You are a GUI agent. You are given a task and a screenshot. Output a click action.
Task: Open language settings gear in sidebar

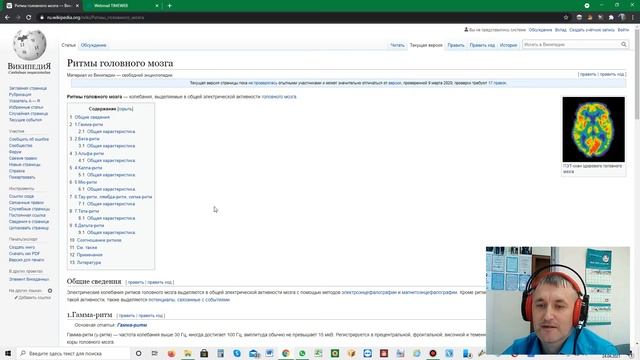[50, 291]
